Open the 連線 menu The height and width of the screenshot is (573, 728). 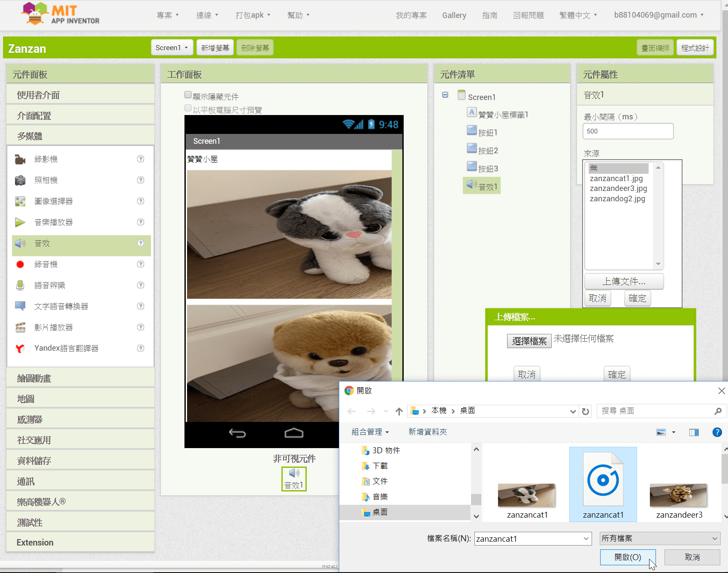[x=207, y=15]
